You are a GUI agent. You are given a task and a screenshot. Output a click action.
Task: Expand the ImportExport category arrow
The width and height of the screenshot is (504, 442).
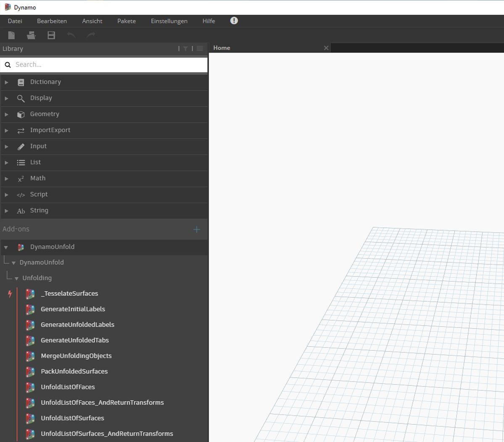pyautogui.click(x=6, y=131)
